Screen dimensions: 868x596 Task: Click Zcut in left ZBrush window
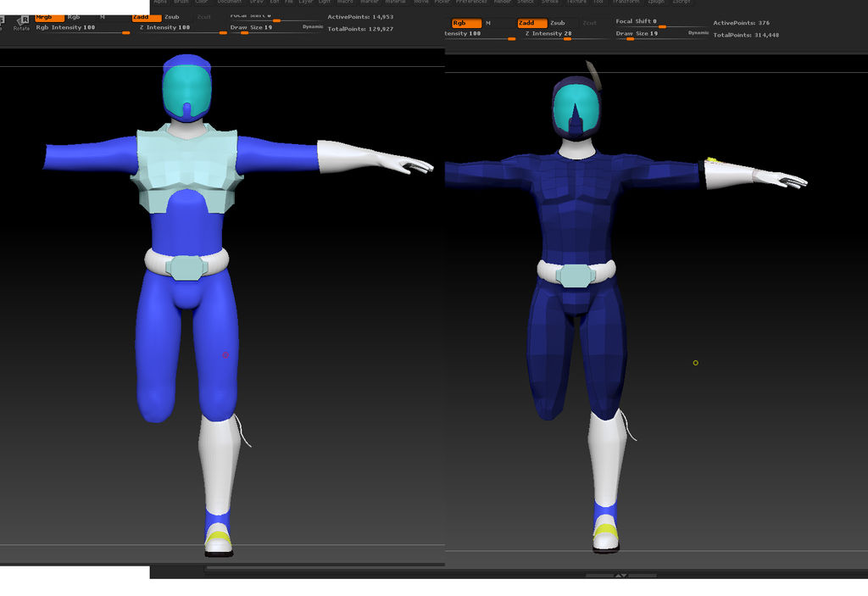click(203, 17)
